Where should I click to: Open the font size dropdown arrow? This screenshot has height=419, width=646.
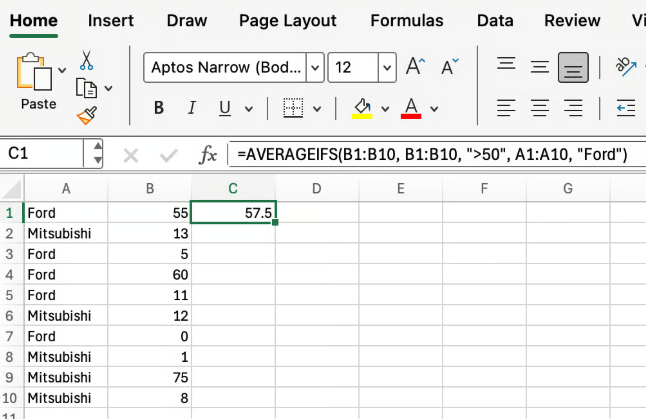tap(387, 68)
